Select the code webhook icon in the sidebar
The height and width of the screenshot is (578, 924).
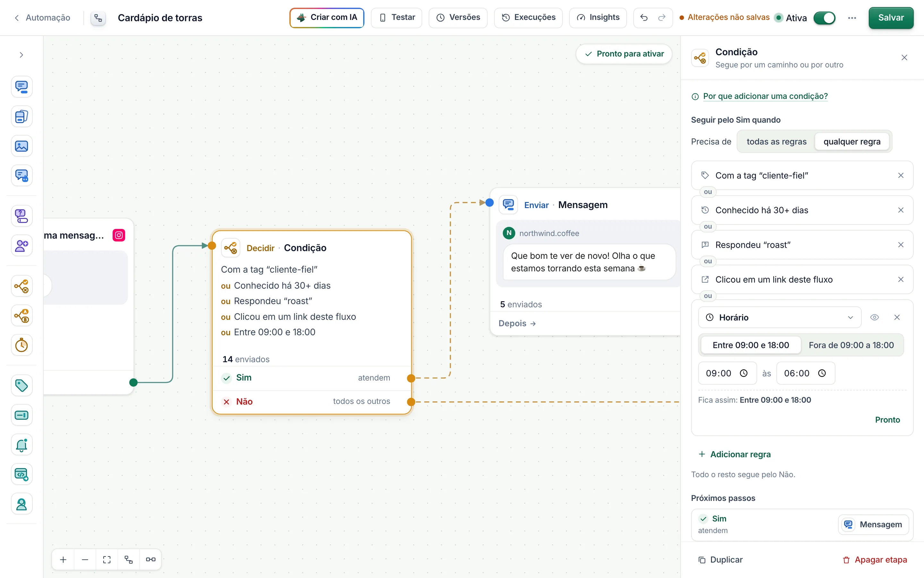21,474
